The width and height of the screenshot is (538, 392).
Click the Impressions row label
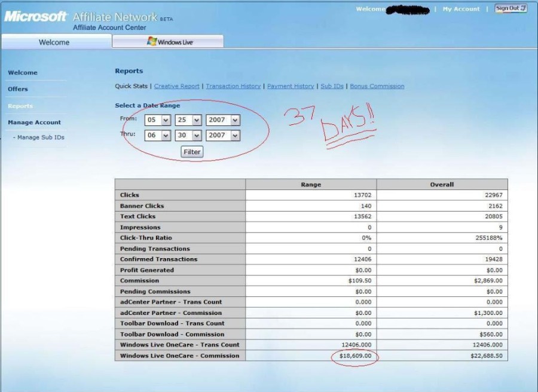(140, 228)
